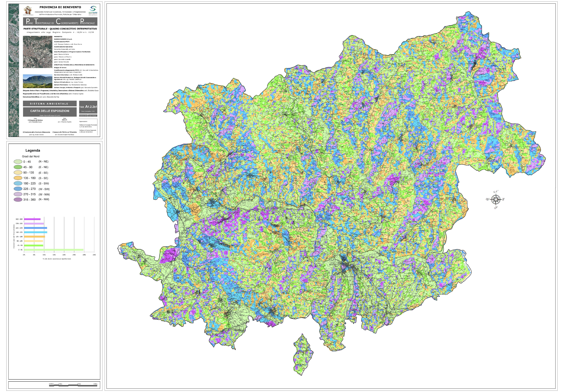
Task: Click the 'Coordinamento PTCP:' label
Action: coord(62,42)
